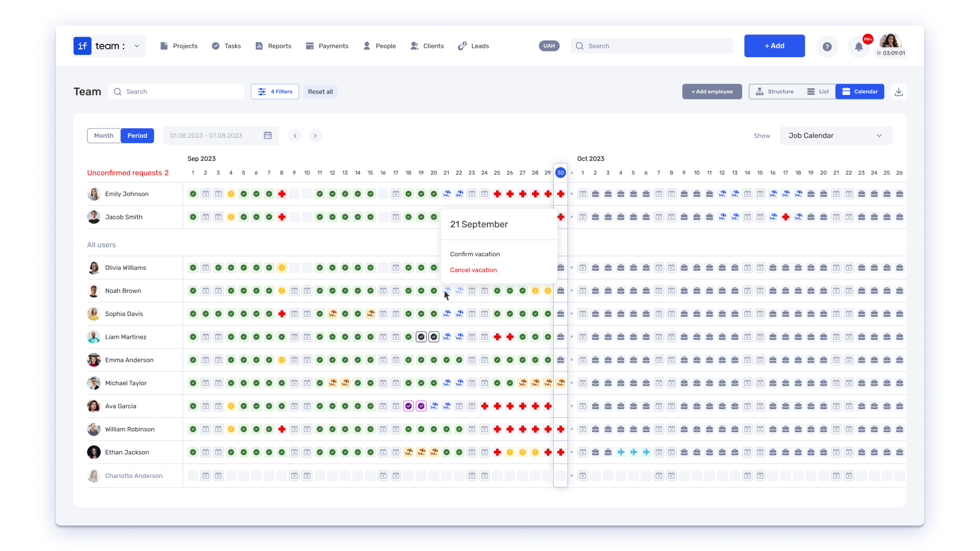Select the Period view toggle

pyautogui.click(x=137, y=136)
